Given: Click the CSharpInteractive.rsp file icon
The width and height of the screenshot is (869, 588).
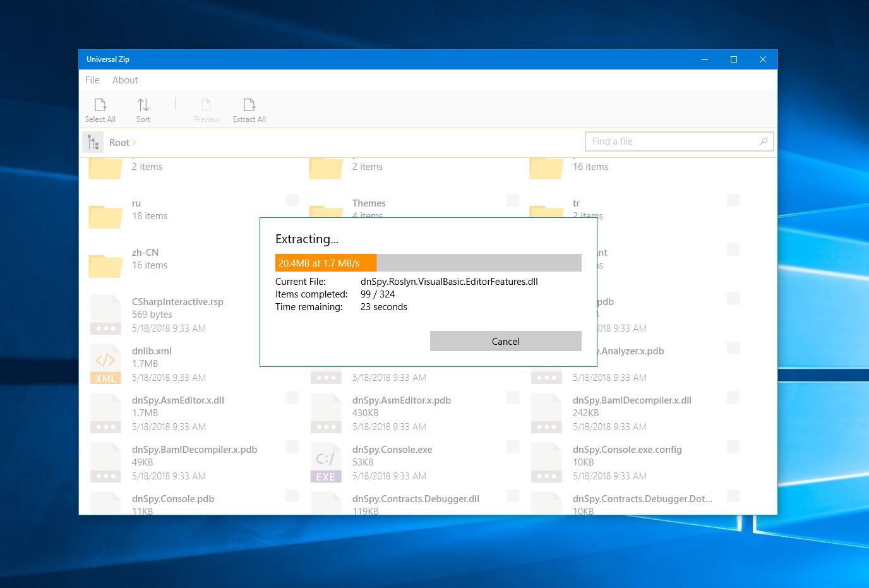Looking at the screenshot, I should coord(105,314).
